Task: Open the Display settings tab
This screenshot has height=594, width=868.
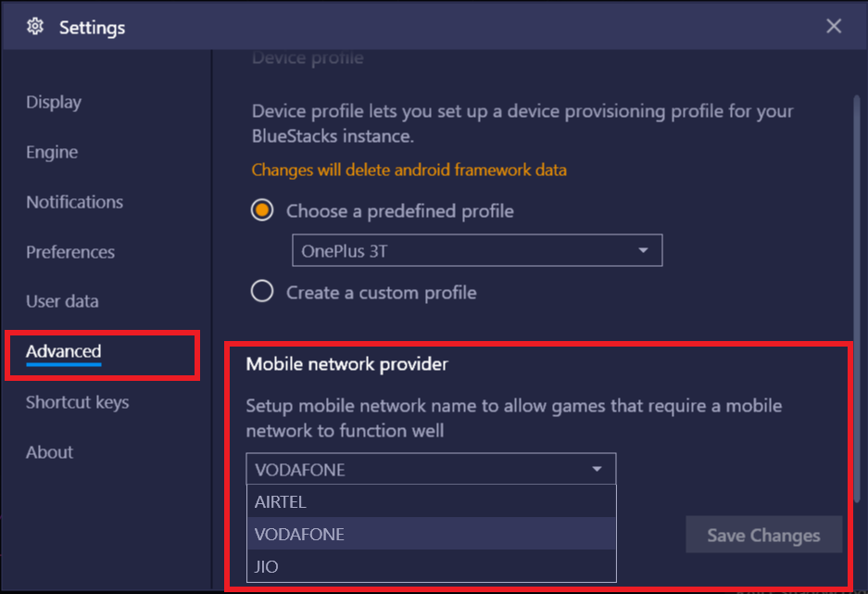Action: tap(54, 103)
